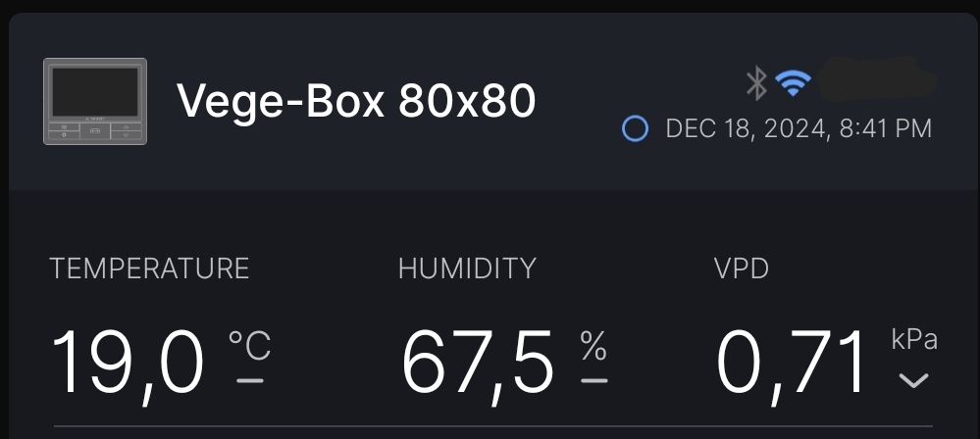Screen dimensions: 980x439
Task: Click the temperature steady-trend dash indicator
Action: [250, 379]
